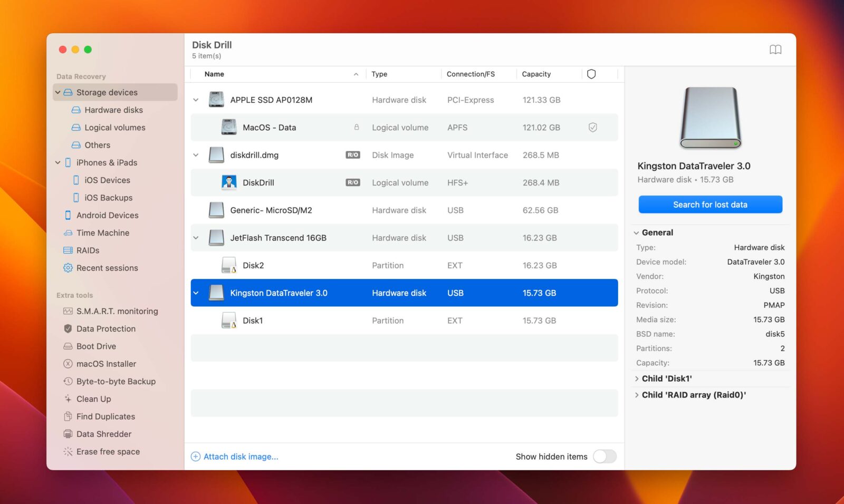
Task: Select Recent sessions in sidebar
Action: click(x=107, y=268)
